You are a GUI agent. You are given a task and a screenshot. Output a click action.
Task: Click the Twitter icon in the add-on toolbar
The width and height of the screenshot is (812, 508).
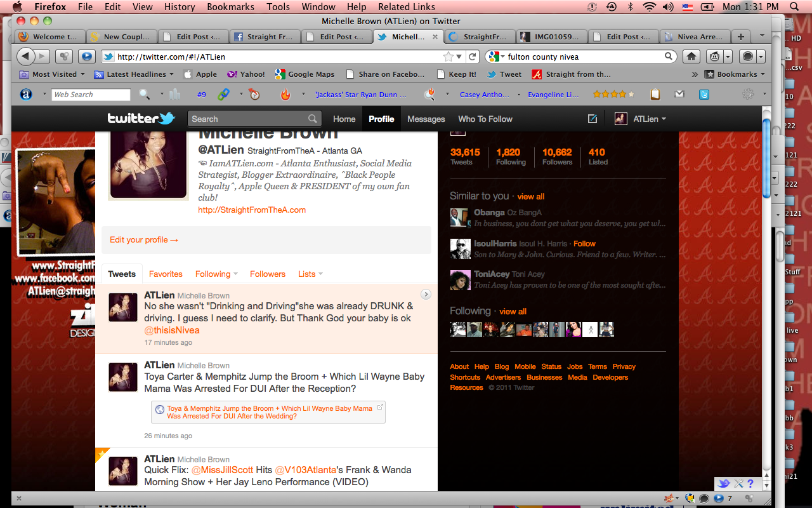(704, 95)
